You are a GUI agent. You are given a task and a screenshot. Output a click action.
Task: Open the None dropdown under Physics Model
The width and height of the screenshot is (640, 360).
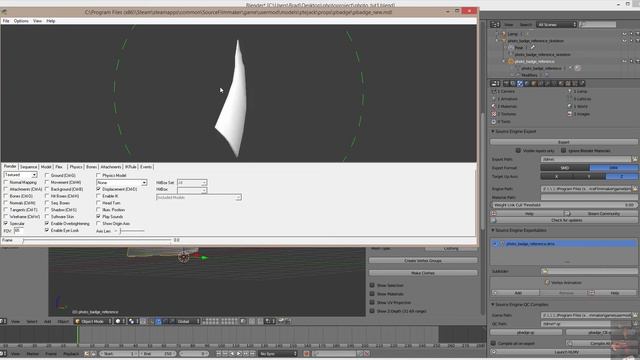122,182
